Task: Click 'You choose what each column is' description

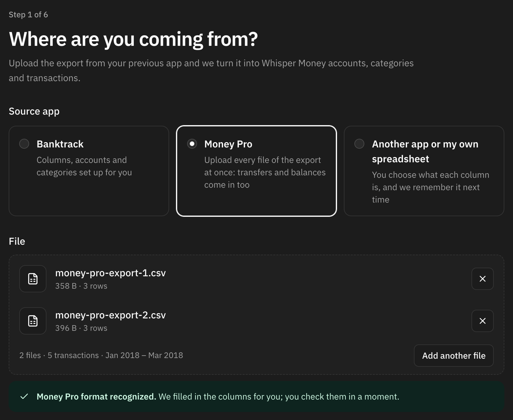Action: pyautogui.click(x=431, y=187)
